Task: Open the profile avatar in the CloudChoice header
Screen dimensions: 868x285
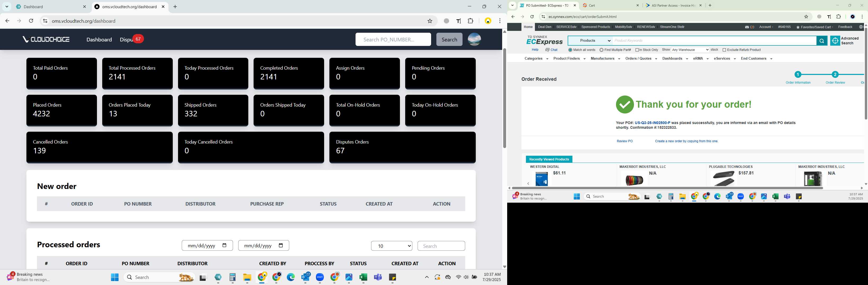Action: tap(474, 39)
